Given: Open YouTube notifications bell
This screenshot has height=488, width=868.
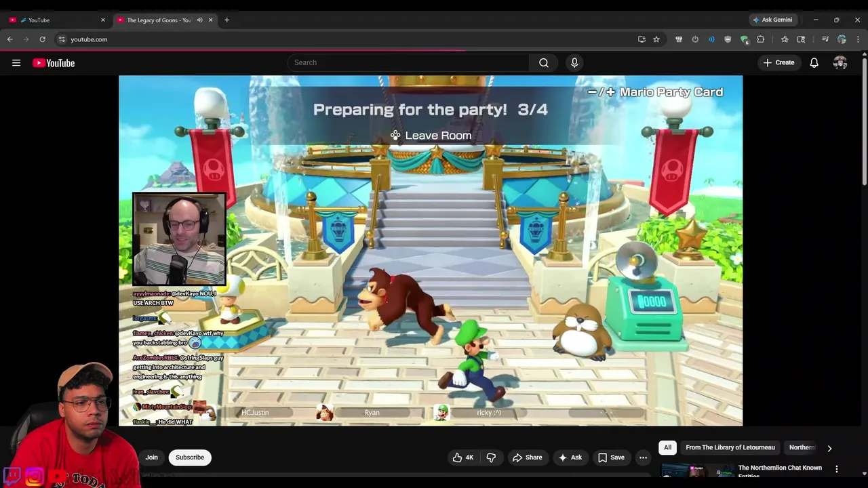Looking at the screenshot, I should click(x=814, y=63).
